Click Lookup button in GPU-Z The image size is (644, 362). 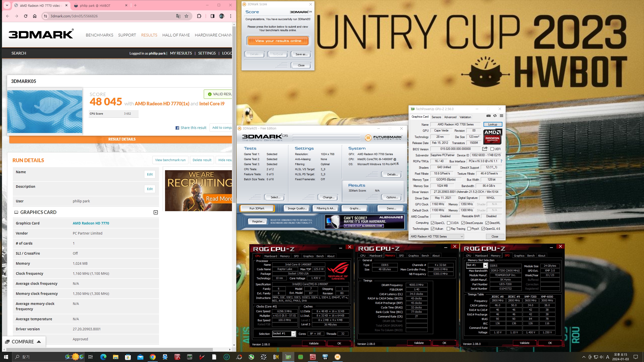click(x=493, y=124)
